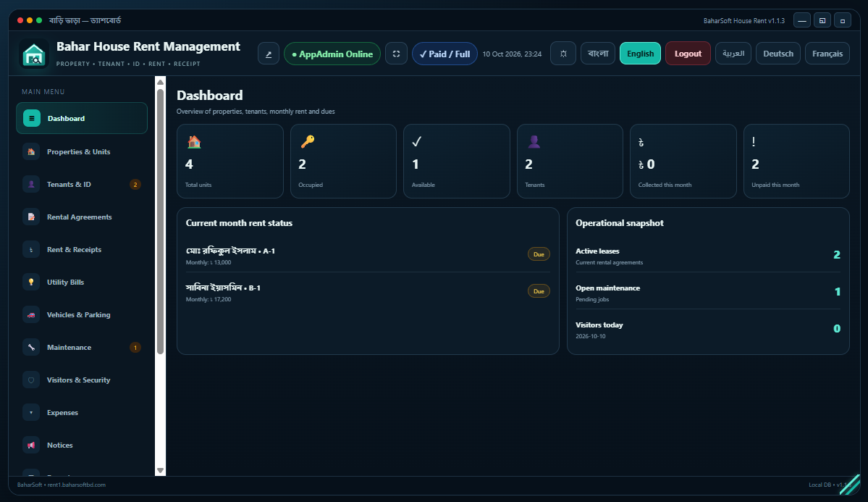
Task: Click the Bahar House Rent app logo
Action: point(34,54)
